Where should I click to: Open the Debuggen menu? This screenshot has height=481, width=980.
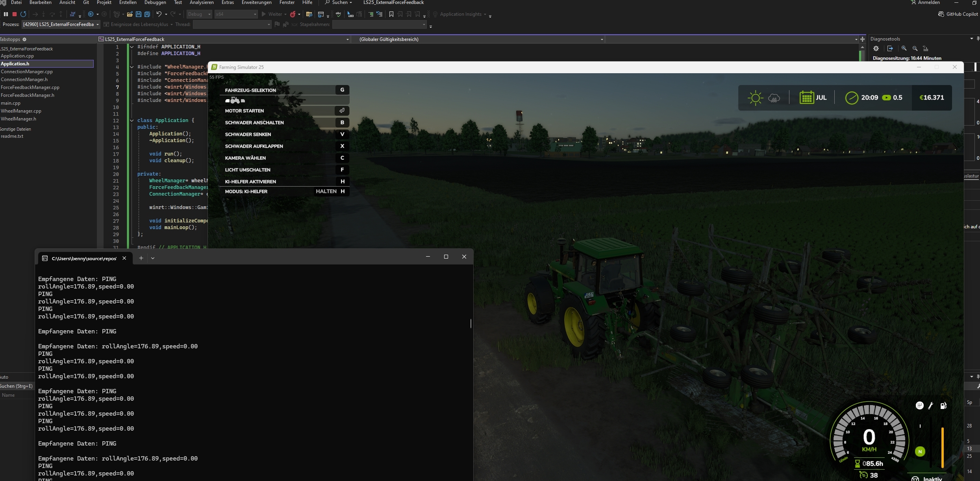pyautogui.click(x=155, y=2)
